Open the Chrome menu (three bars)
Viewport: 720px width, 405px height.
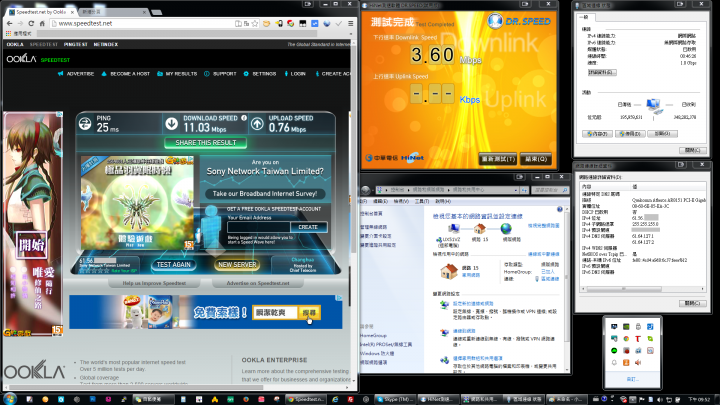pyautogui.click(x=351, y=23)
